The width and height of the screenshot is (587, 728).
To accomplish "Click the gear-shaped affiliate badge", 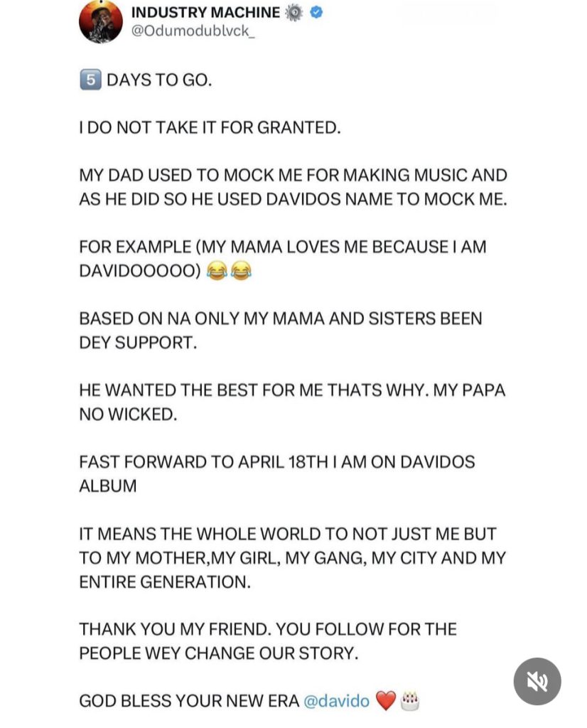I will [x=294, y=12].
